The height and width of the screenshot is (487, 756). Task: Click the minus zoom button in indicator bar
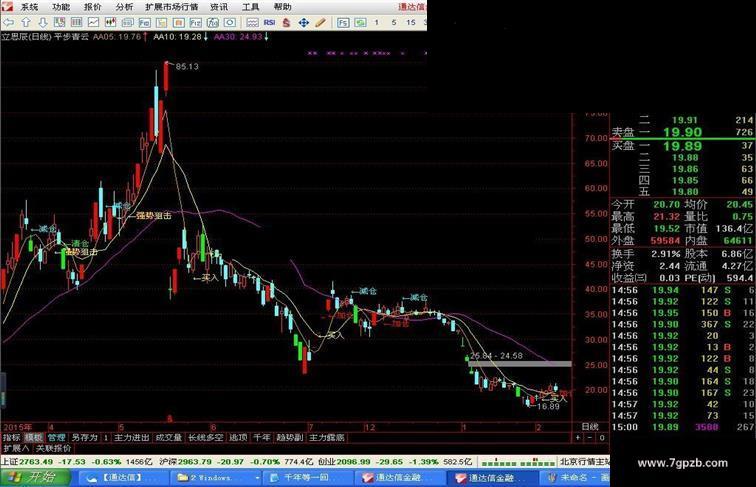(x=589, y=438)
